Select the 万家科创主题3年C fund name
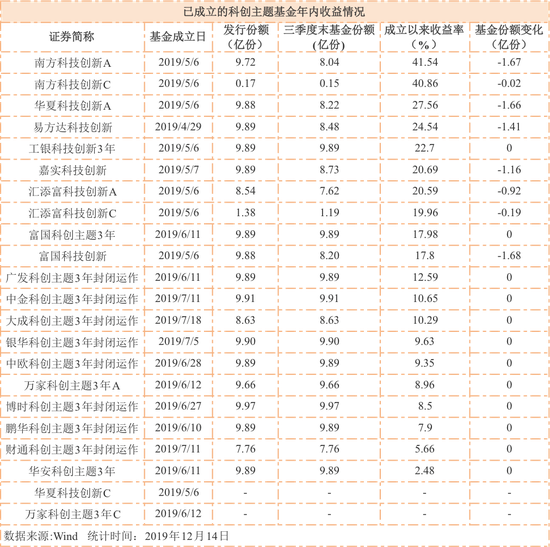The height and width of the screenshot is (547, 550). click(x=73, y=514)
